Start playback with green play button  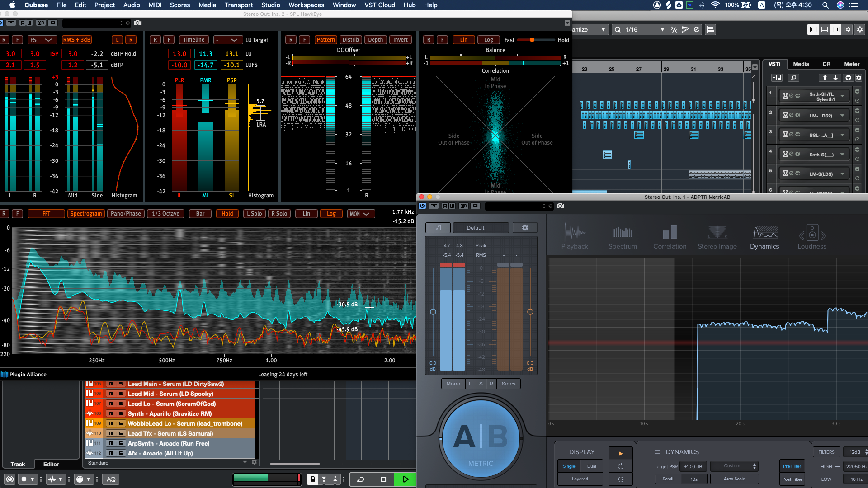coord(406,479)
